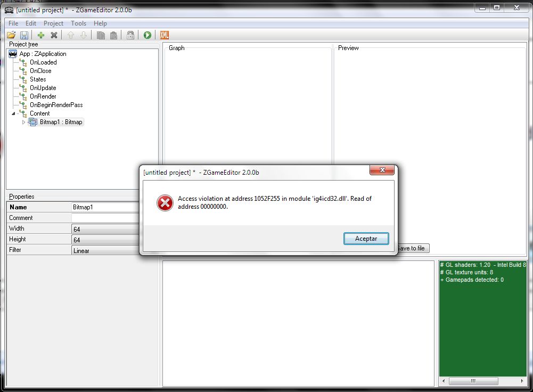Select States tree node
533x392 pixels.
[x=38, y=79]
